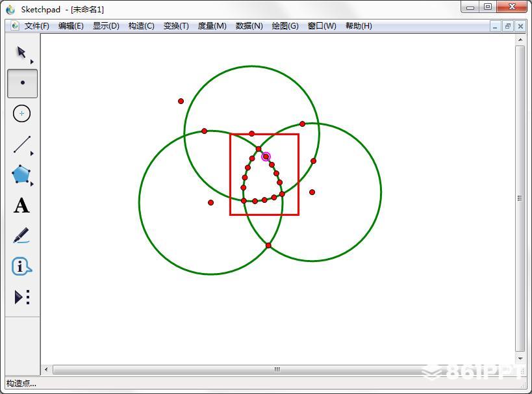Open the document icon menu beside 文件
This screenshot has height=394, width=532.
click(14, 26)
